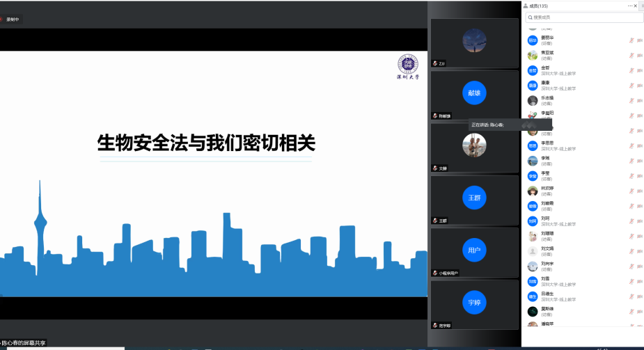Close the members panel with X
644x350 pixels.
tap(636, 6)
